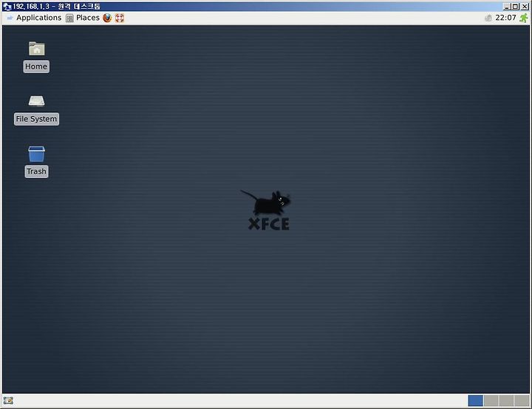Switch to the first workspace

point(475,401)
